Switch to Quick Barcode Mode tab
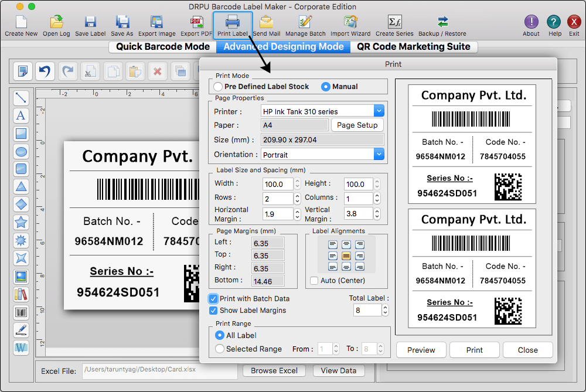 [x=162, y=47]
